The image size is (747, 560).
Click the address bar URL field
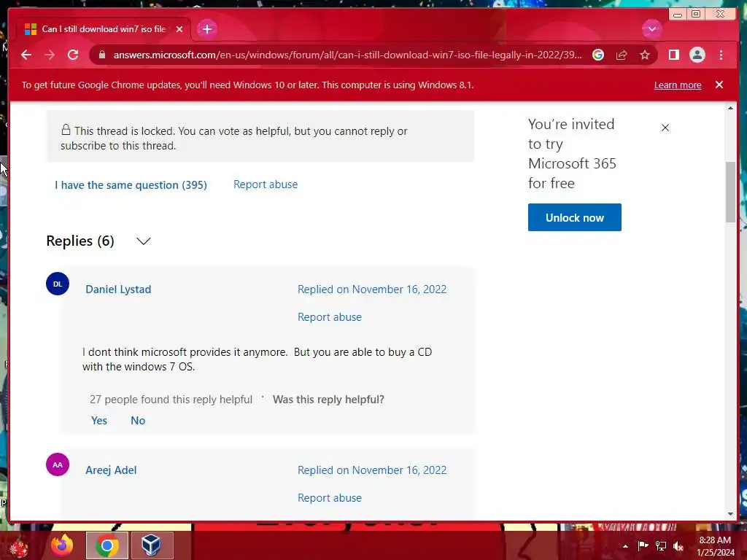pos(347,55)
